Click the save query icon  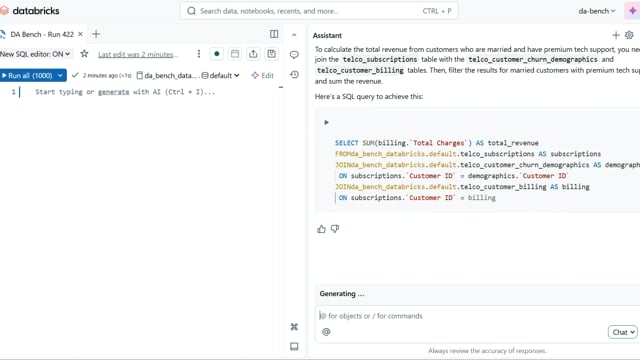(x=271, y=54)
